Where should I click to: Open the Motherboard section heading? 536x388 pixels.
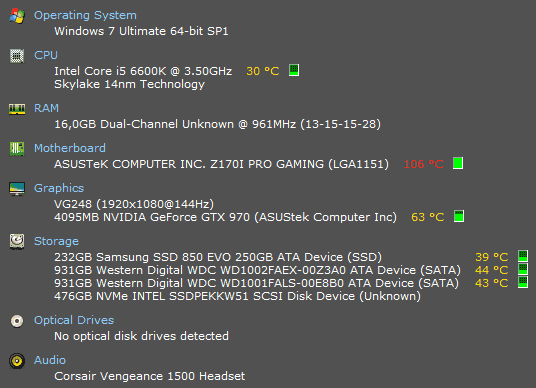click(70, 148)
